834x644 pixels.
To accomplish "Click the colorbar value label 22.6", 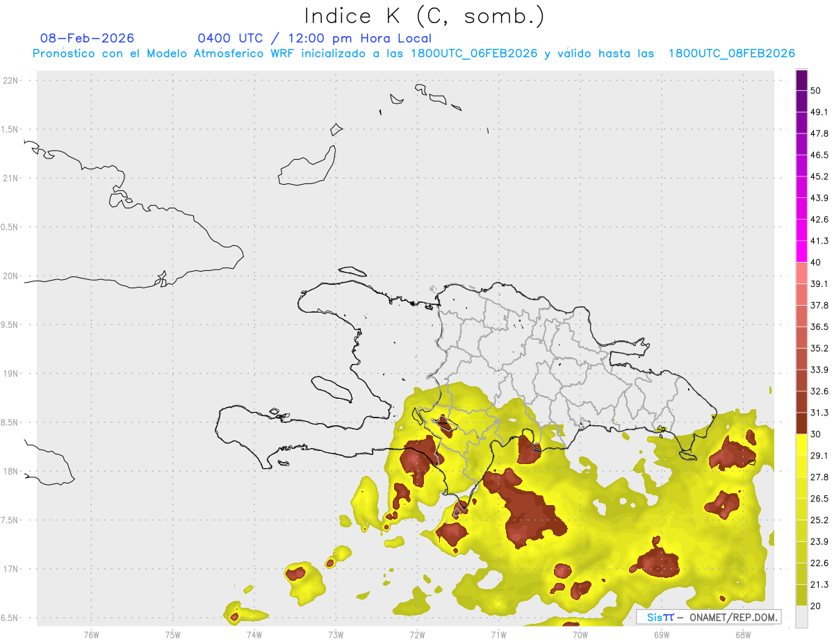I will click(819, 563).
